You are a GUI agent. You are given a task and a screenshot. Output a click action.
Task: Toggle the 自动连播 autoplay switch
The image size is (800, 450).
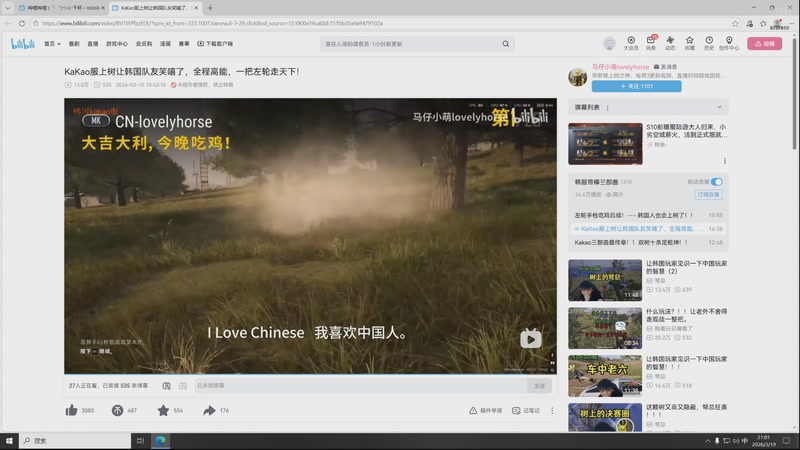coord(716,182)
